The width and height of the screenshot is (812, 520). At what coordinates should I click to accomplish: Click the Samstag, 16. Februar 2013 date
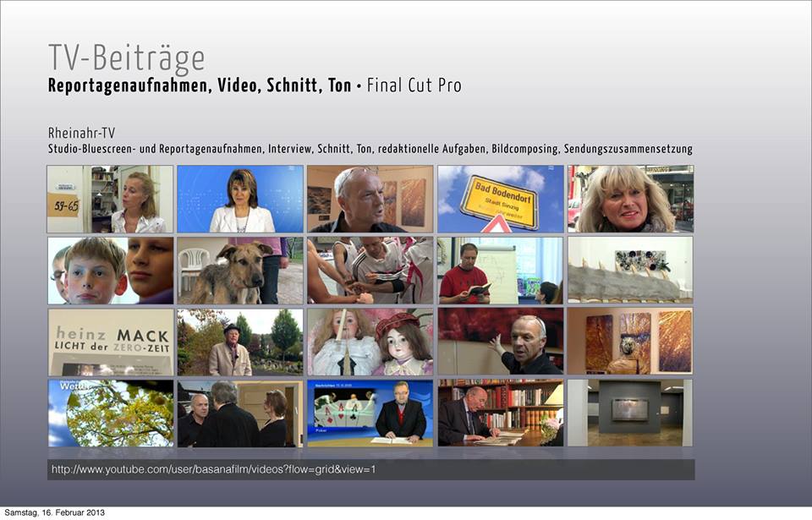[x=54, y=512]
